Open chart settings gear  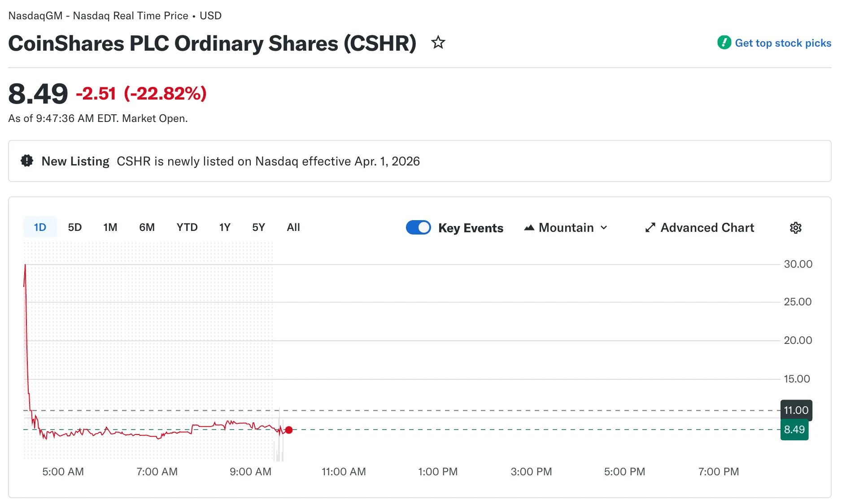[x=795, y=228]
